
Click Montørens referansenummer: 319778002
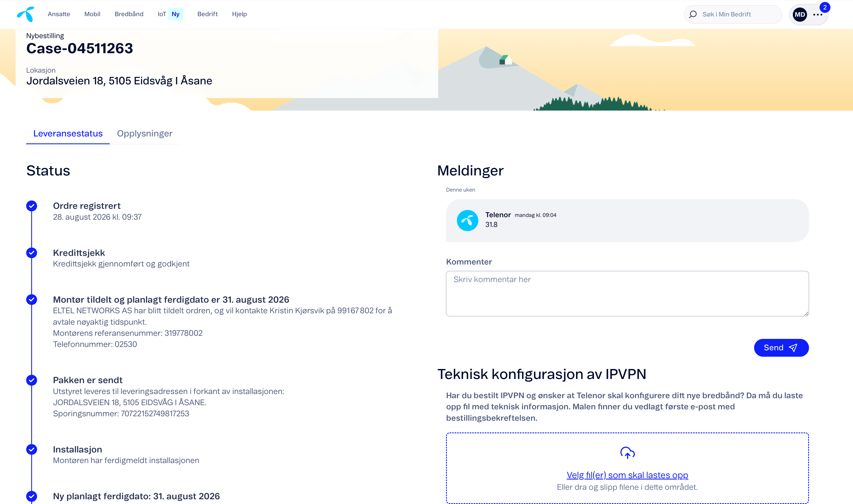128,333
